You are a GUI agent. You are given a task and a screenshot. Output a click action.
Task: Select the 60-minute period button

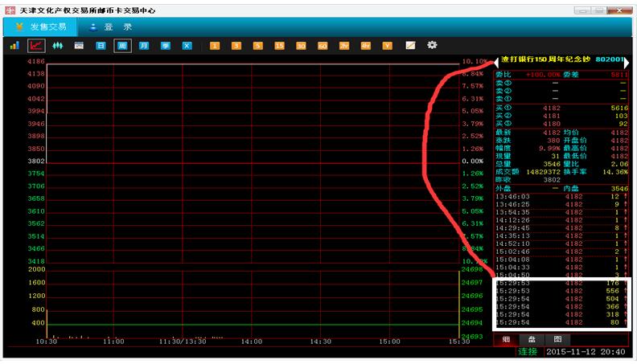[x=323, y=46]
